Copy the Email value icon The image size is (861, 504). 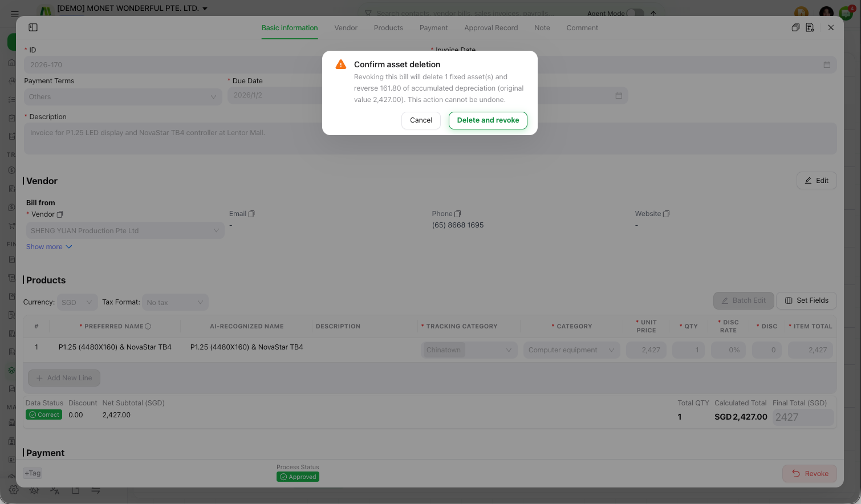pos(251,214)
